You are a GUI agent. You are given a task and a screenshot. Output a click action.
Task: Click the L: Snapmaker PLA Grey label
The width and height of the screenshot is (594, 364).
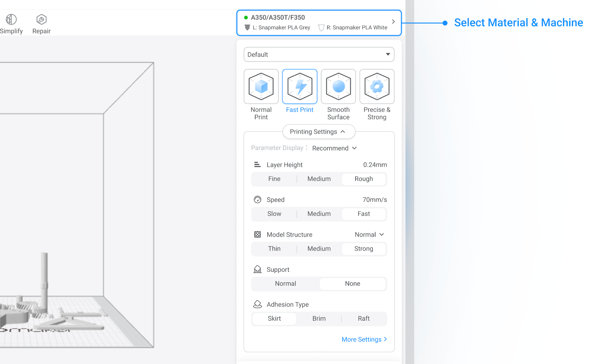[x=281, y=27]
